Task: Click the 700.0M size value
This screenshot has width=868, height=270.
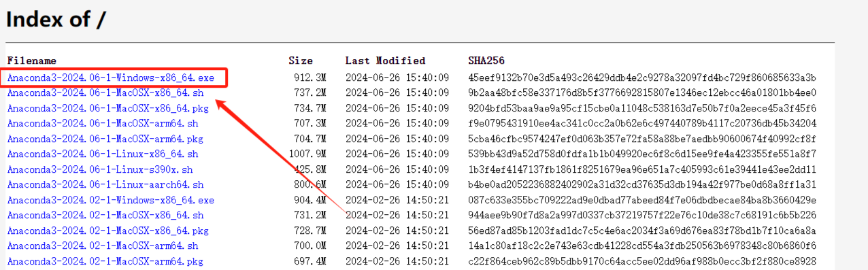Action: tap(310, 246)
